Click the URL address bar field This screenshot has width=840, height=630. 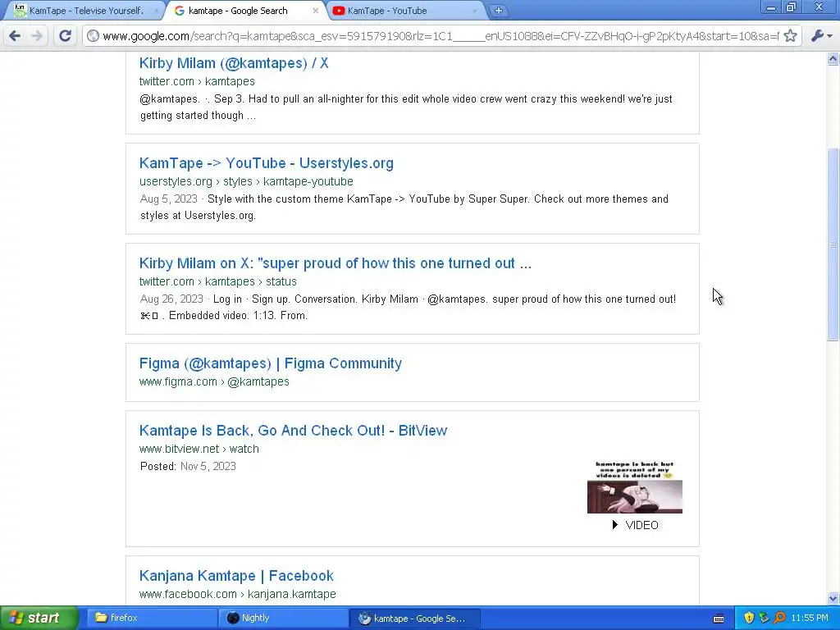[441, 36]
